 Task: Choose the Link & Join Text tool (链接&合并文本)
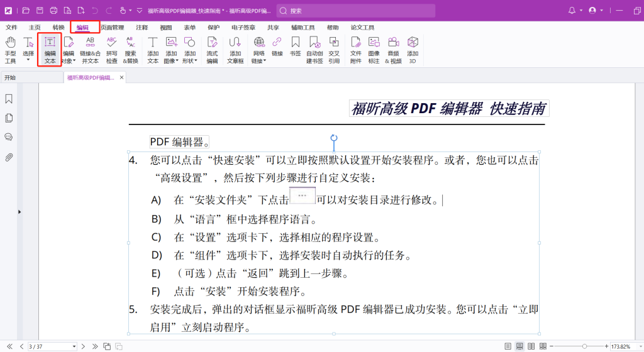(x=90, y=50)
